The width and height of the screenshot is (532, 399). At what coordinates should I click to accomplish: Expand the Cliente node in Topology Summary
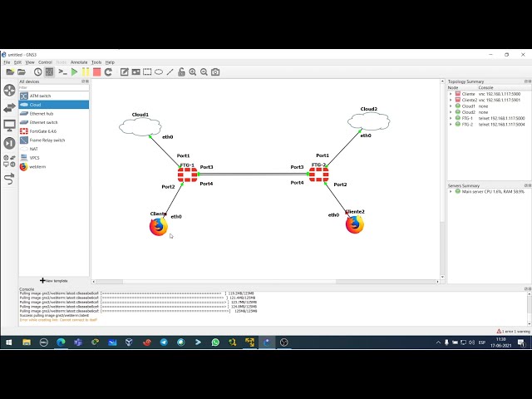pyautogui.click(x=451, y=94)
